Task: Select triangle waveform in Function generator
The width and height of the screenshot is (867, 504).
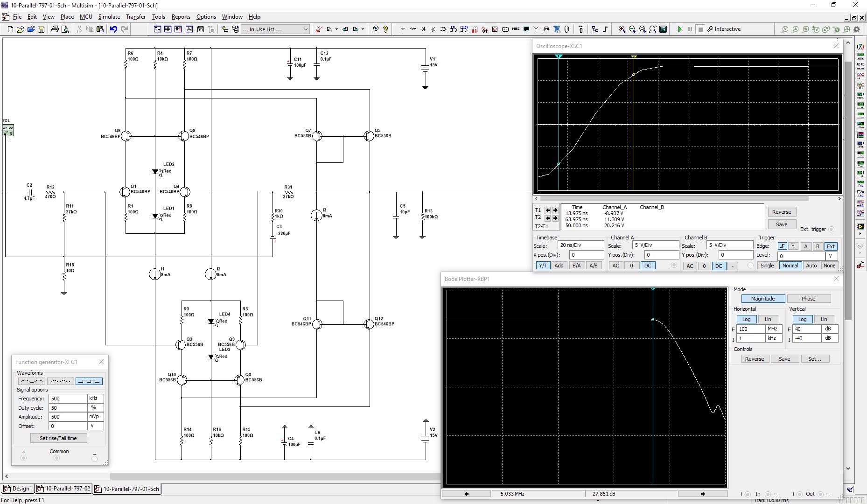Action: point(60,381)
